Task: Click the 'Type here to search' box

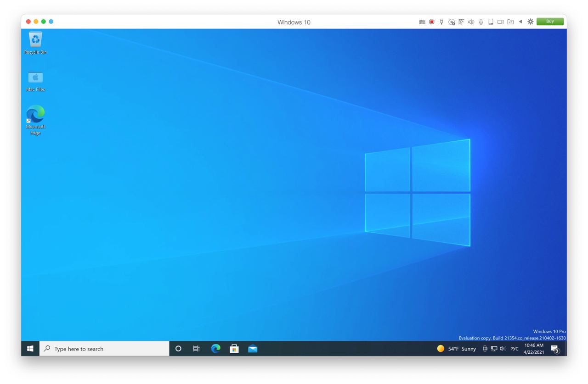Action: point(104,349)
